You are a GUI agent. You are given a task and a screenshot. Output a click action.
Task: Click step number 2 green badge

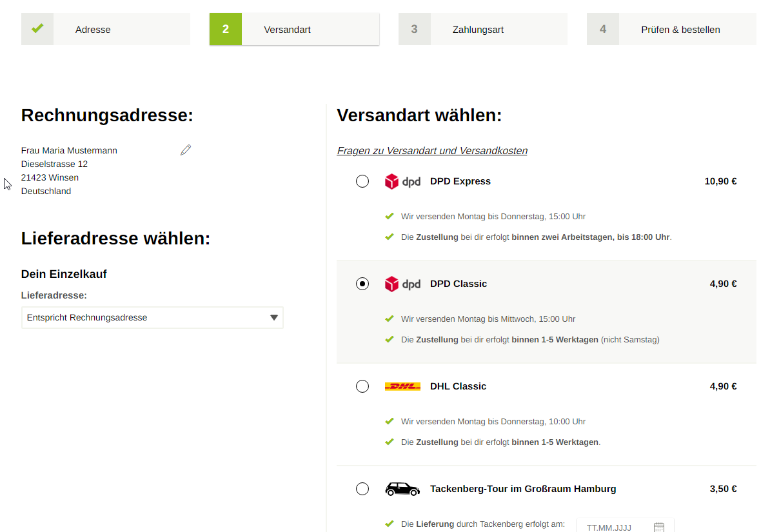(226, 29)
